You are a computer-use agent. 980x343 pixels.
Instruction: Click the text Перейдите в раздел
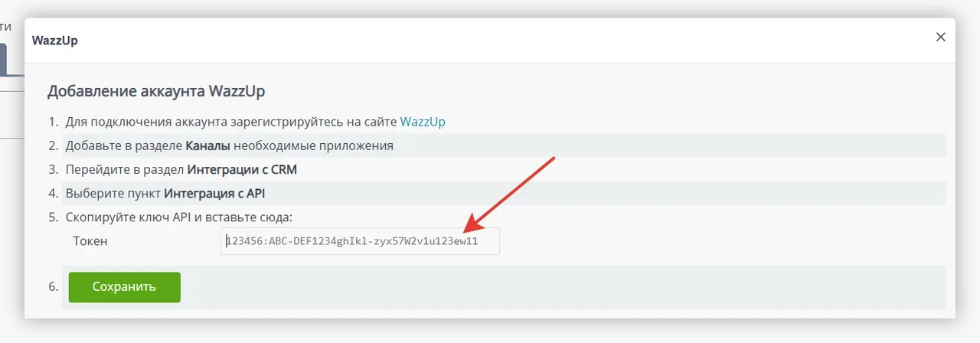coord(124,169)
